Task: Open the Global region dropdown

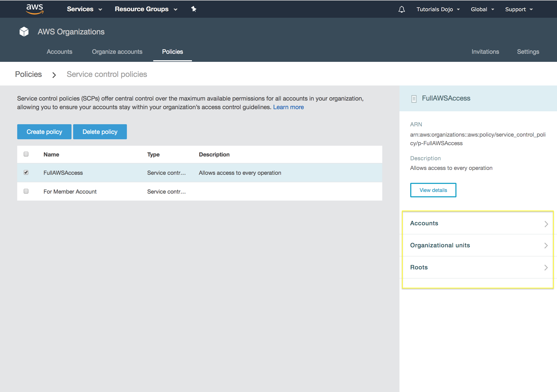Action: 482,9
